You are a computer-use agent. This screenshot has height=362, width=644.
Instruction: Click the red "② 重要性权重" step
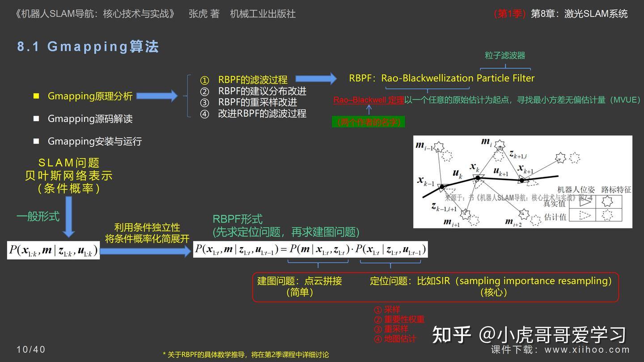click(399, 320)
